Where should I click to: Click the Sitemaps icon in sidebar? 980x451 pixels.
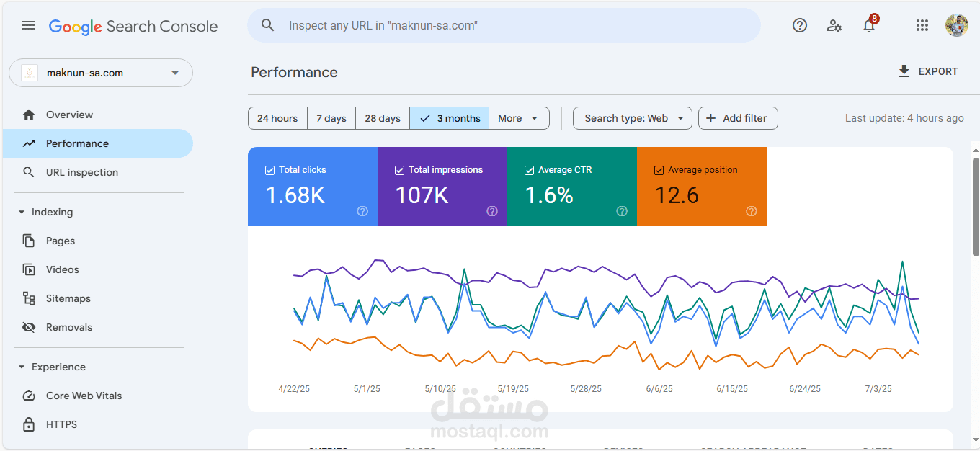click(x=29, y=298)
